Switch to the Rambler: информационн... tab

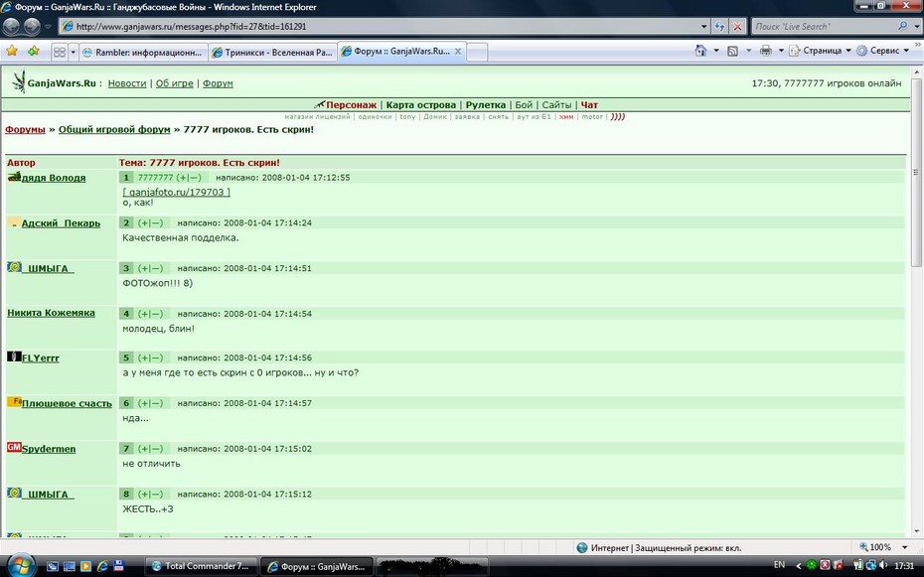pos(143,53)
